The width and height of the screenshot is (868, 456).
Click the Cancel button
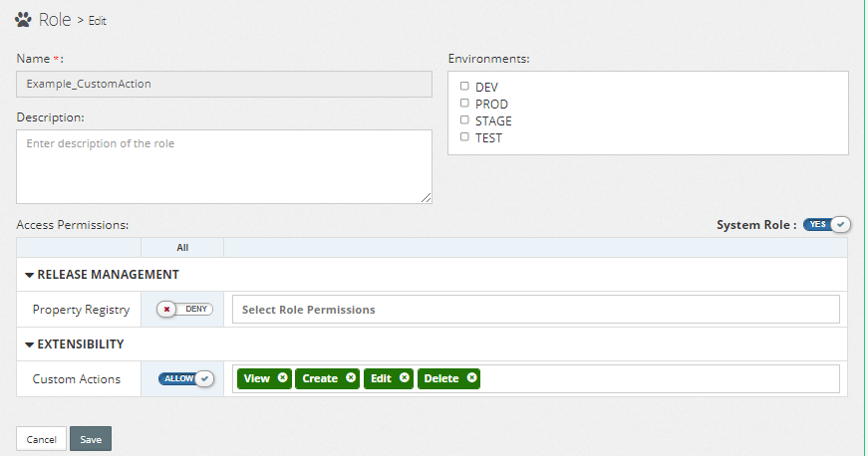pyautogui.click(x=41, y=439)
